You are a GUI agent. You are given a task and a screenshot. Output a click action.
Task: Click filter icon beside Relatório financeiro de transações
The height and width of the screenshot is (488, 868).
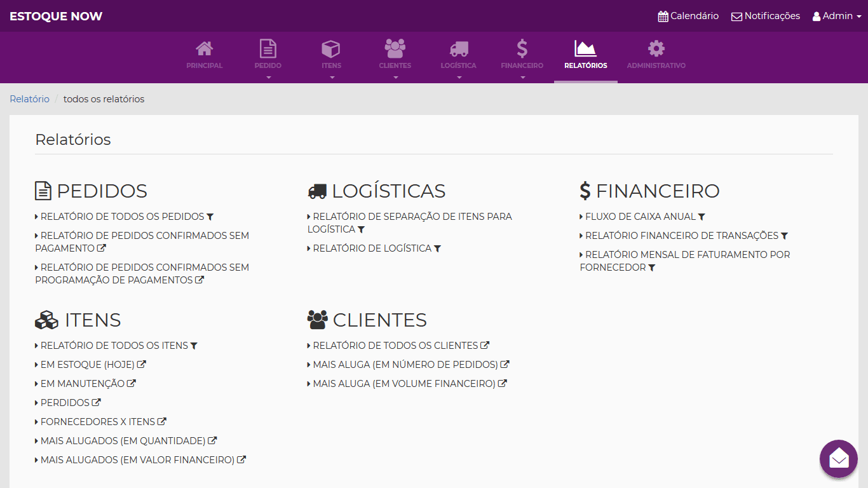(x=784, y=236)
